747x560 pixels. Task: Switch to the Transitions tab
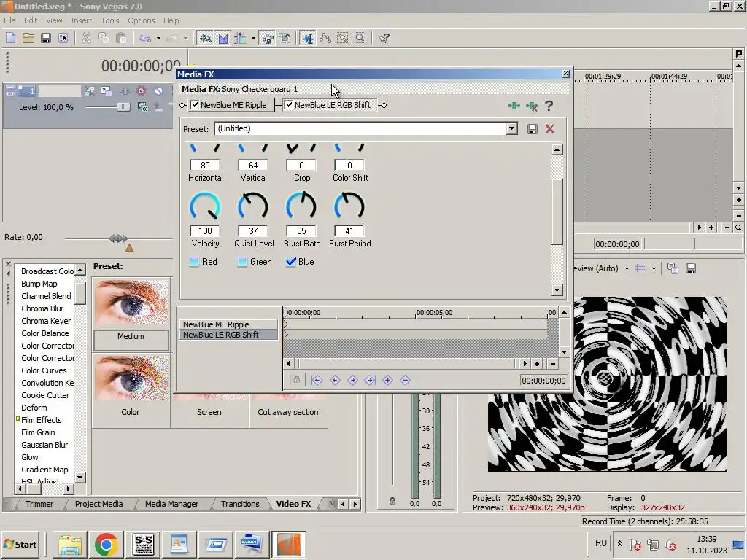240,504
